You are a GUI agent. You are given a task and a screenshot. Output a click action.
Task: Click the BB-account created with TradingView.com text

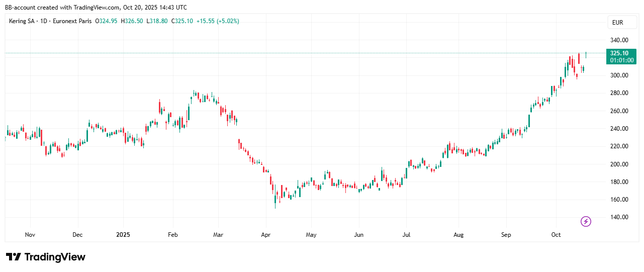click(x=96, y=8)
